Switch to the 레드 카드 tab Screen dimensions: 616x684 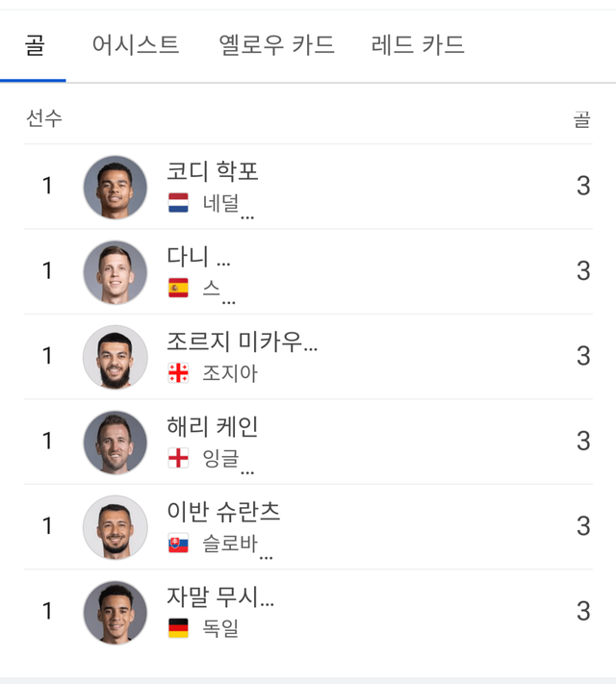pos(418,45)
